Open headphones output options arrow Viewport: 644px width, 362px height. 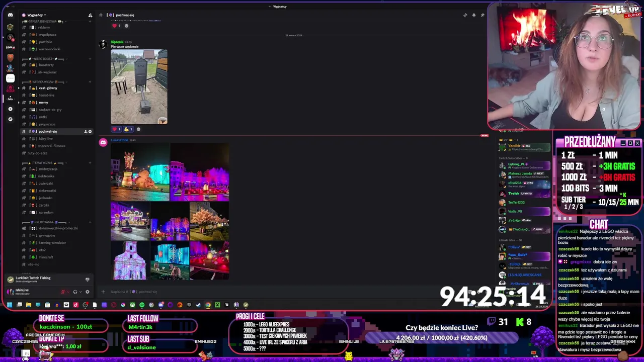tap(80, 292)
